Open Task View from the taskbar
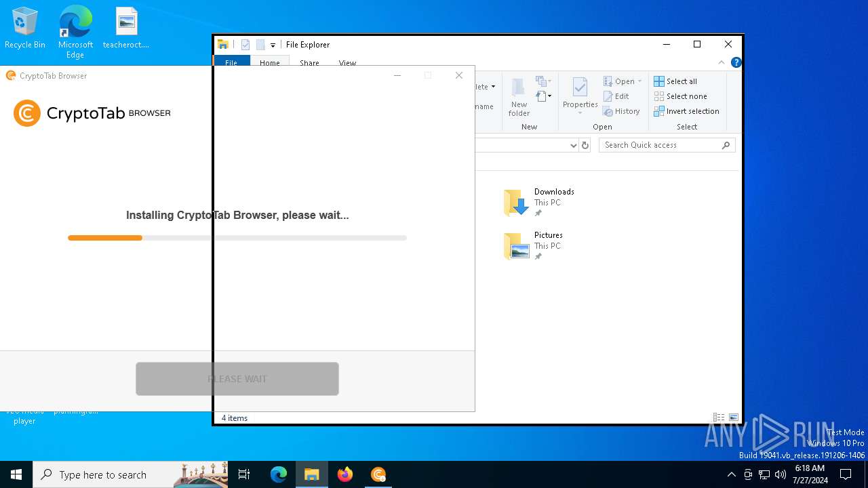 [244, 474]
